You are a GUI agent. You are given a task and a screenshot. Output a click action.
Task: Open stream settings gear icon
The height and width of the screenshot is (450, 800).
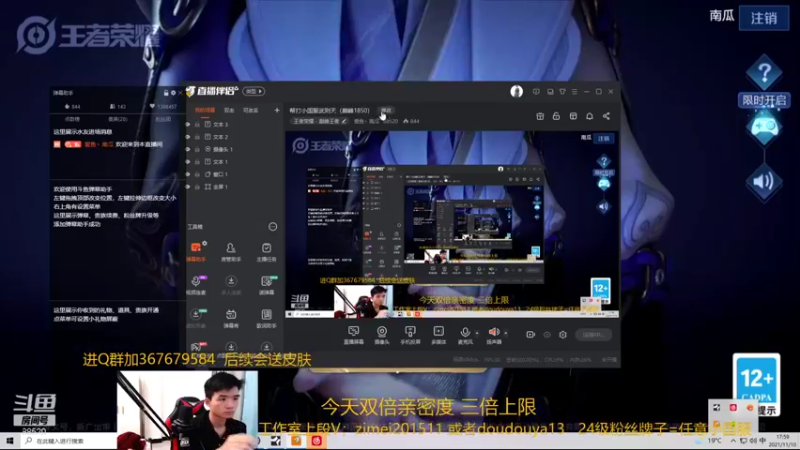[x=563, y=335]
